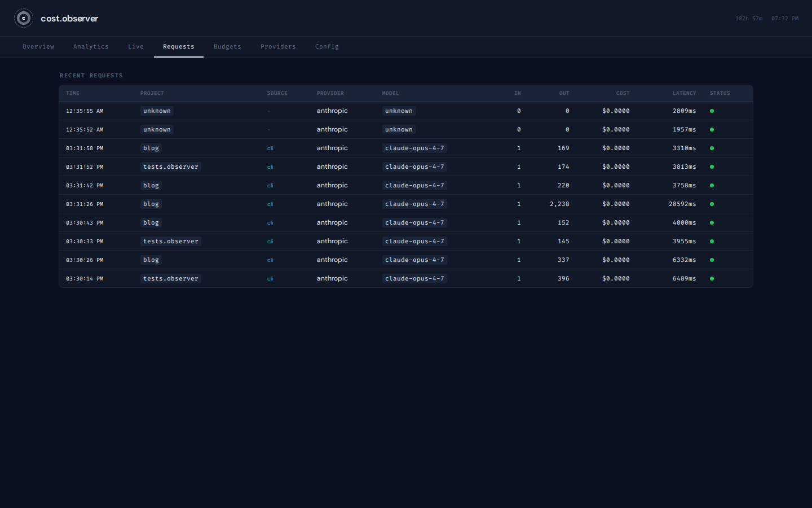This screenshot has width=812, height=508.
Task: Open the Overview tab
Action: pos(38,47)
